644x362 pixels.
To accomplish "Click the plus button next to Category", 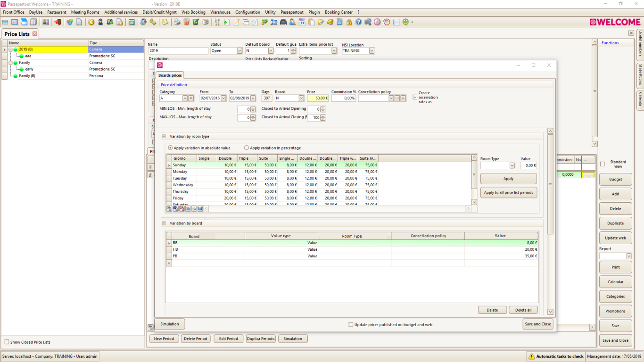I will coord(191,99).
